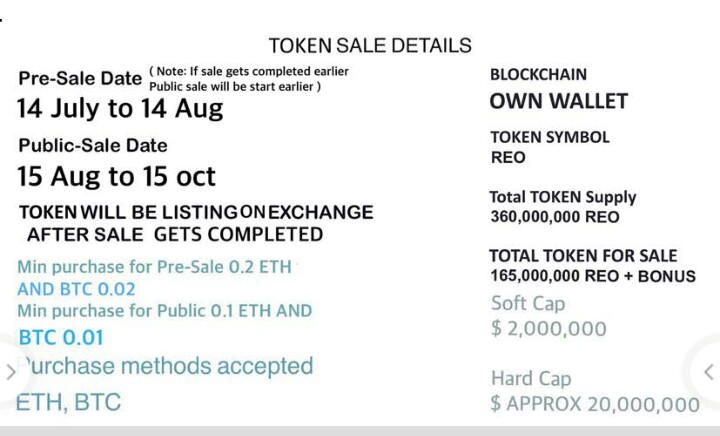720x436 pixels.
Task: Click the 360,000,000 REO total supply
Action: click(x=555, y=217)
